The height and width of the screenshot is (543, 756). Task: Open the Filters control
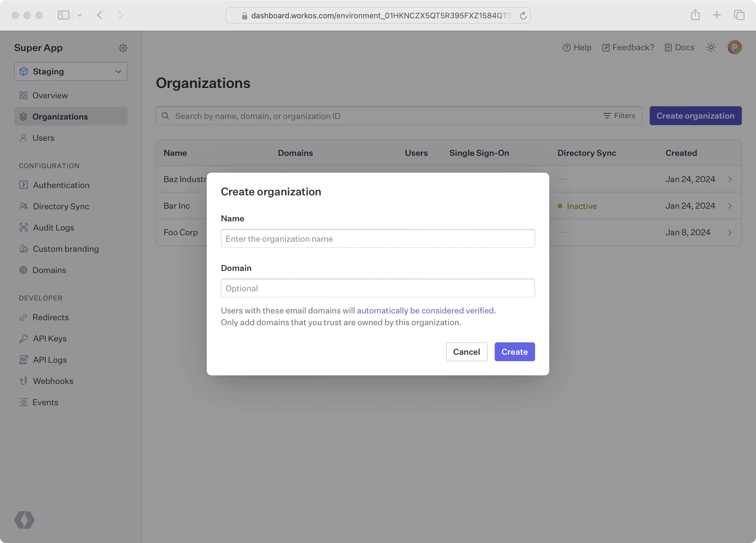point(619,116)
